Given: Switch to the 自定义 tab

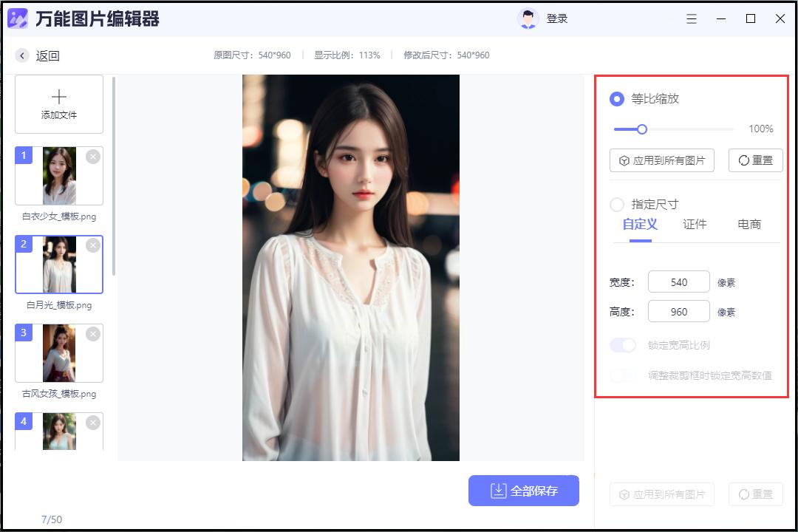Looking at the screenshot, I should coord(640,224).
